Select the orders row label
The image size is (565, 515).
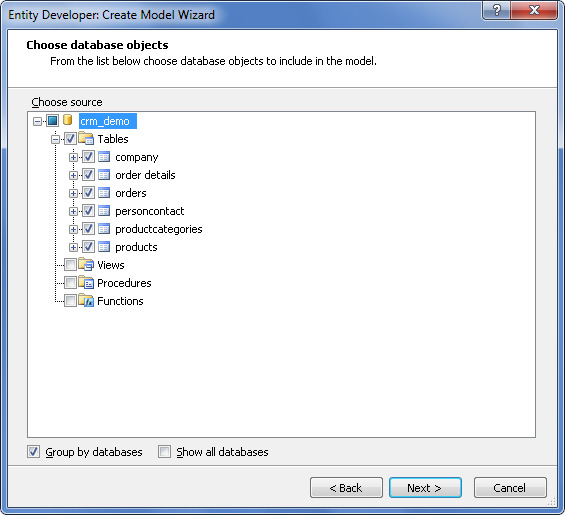click(x=131, y=193)
